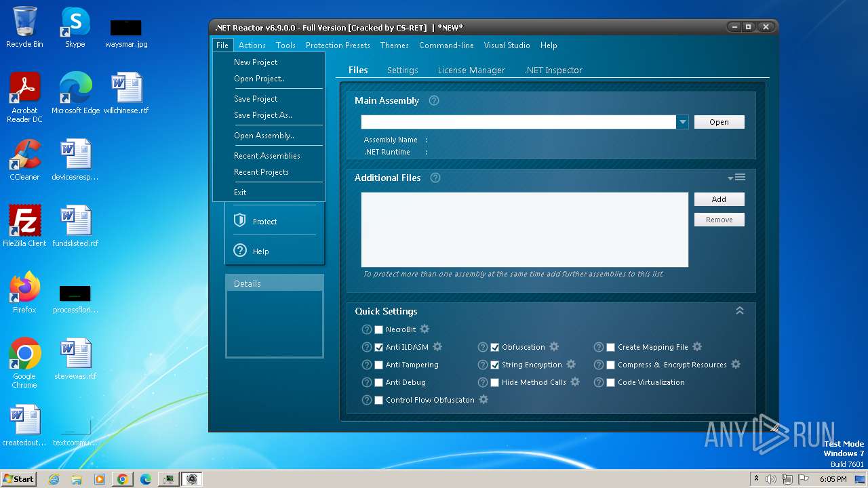
Task: Open Additional Files list options menu
Action: 736,178
